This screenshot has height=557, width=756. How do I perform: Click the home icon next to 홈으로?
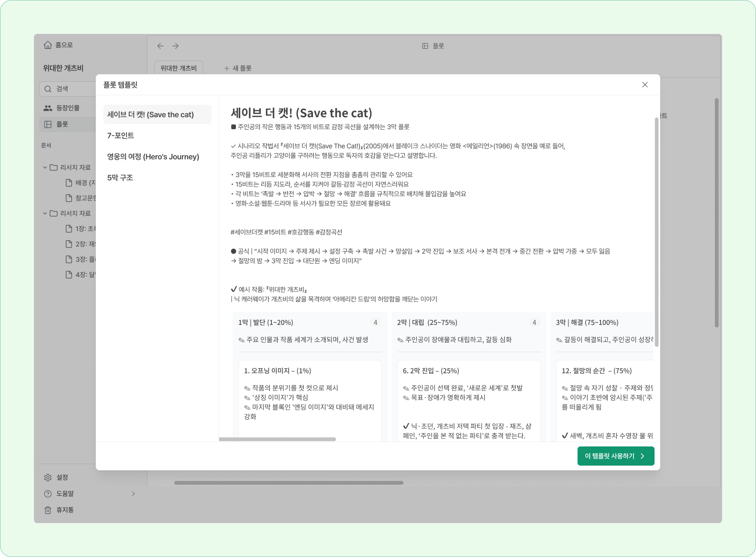(48, 45)
